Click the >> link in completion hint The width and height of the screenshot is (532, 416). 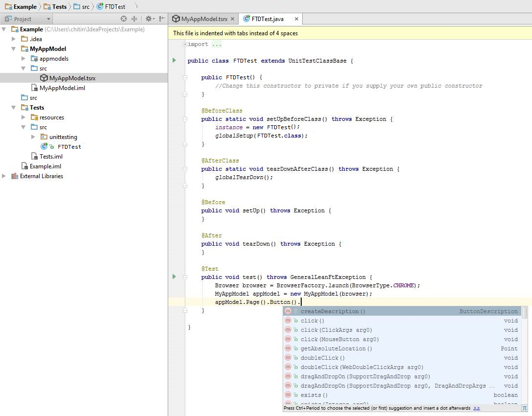(x=476, y=408)
